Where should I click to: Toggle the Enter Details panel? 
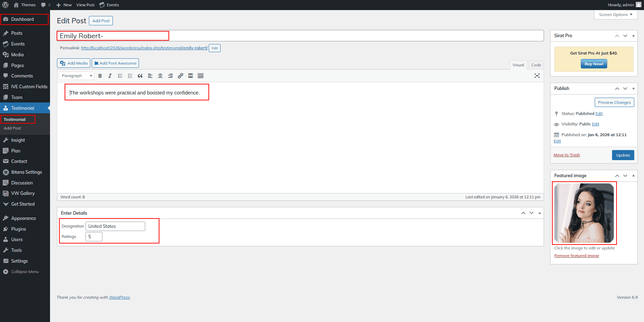[539, 213]
